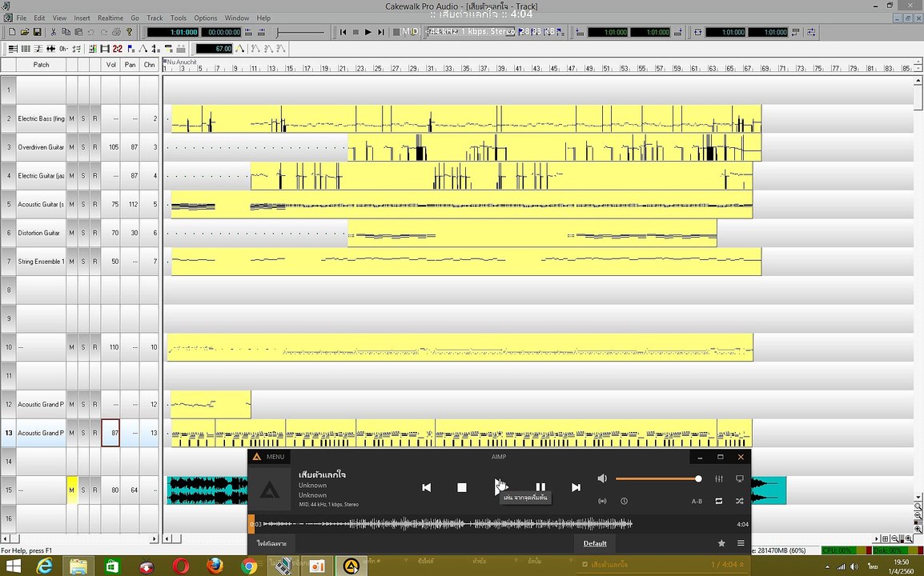Open the Window menu
Screen dimensions: 924x576
237,18
